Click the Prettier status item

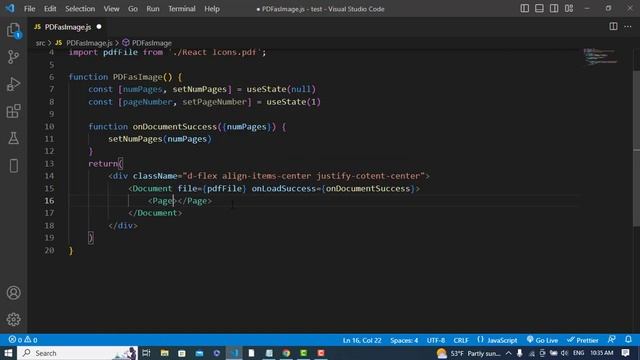point(582,340)
